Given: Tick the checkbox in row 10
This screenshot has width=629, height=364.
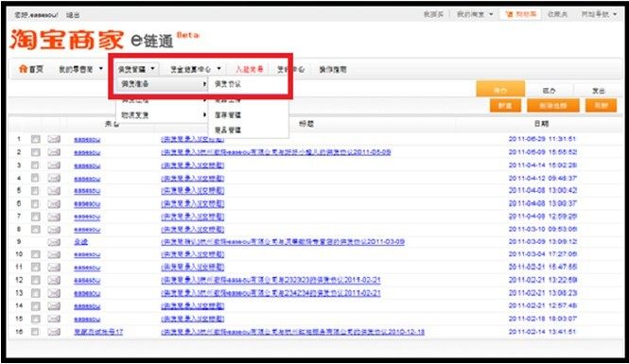Looking at the screenshot, I should pos(35,254).
